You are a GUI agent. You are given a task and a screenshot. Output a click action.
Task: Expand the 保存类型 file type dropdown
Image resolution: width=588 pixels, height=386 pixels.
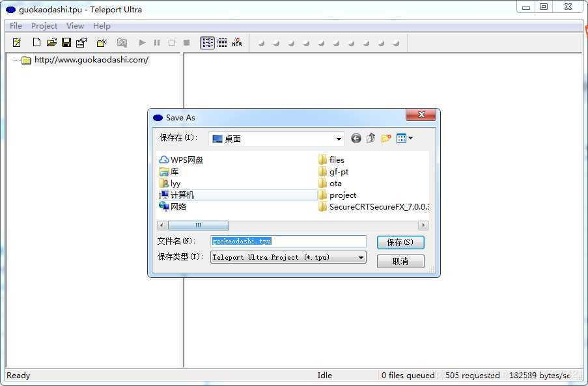(361, 258)
